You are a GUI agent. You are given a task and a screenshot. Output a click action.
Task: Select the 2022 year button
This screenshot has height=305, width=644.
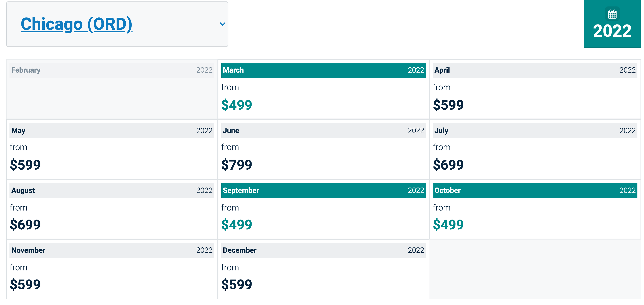(x=612, y=31)
